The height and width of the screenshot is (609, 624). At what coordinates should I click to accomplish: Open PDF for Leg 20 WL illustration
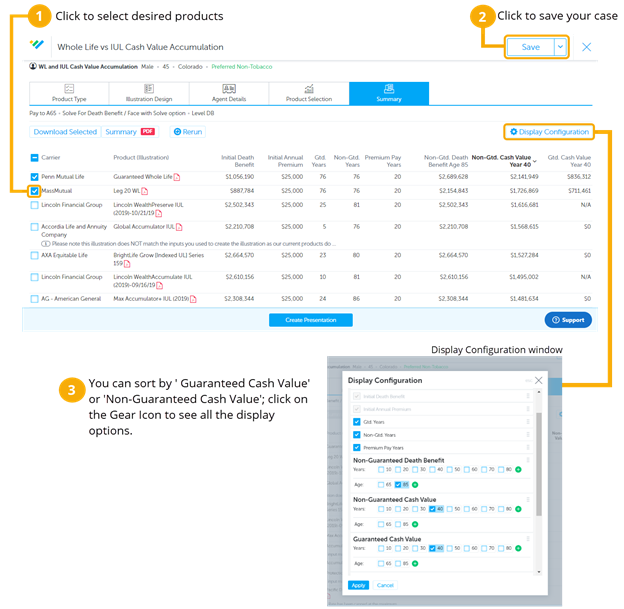[x=144, y=191]
